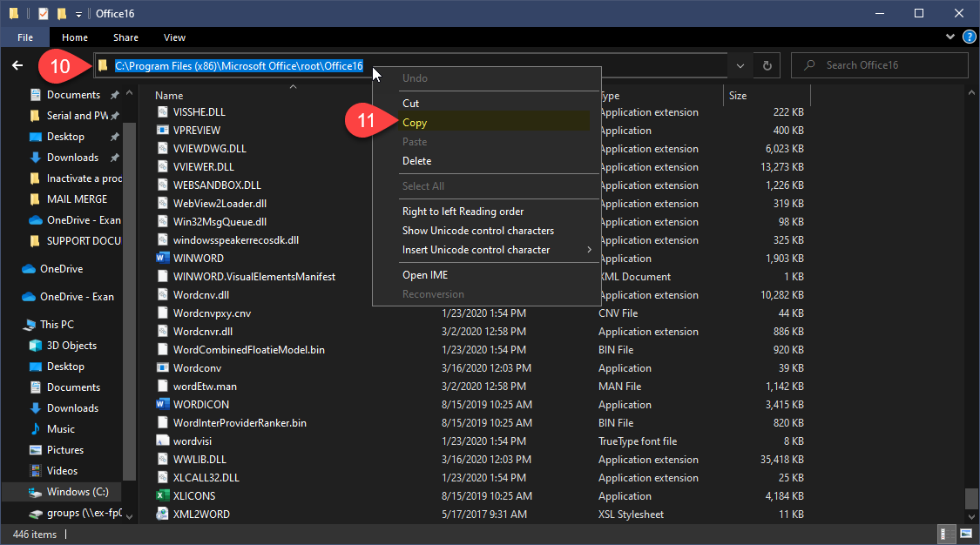Viewport: 980px width, 545px height.
Task: Click the Search Office16 box
Action: tap(880, 65)
